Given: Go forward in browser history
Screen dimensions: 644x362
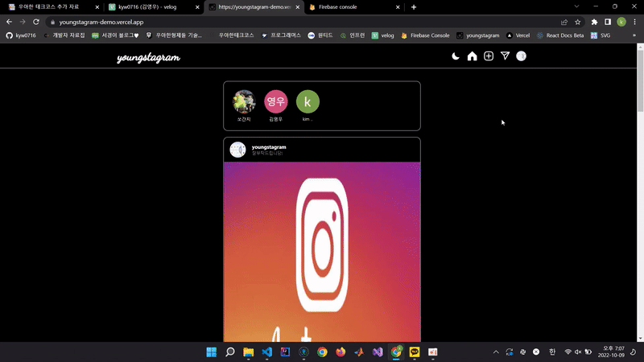Looking at the screenshot, I should click(x=23, y=22).
